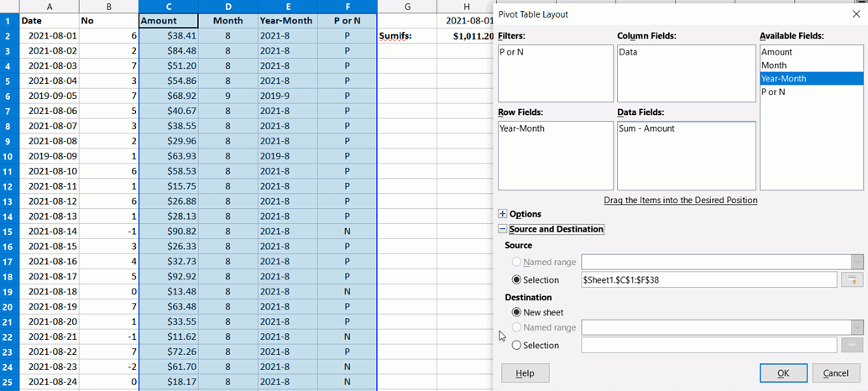Image resolution: width=868 pixels, height=391 pixels.
Task: Click the P or N header cell
Action: click(x=347, y=21)
